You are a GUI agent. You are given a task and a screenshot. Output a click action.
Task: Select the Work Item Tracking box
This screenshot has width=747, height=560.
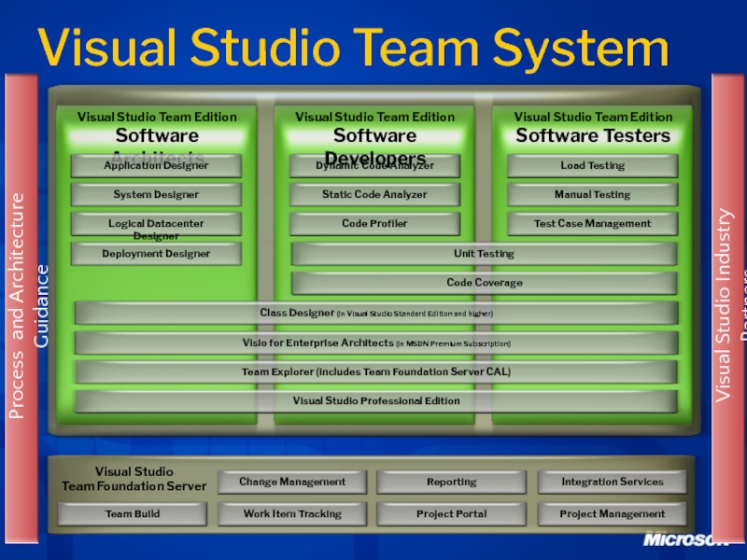[291, 514]
